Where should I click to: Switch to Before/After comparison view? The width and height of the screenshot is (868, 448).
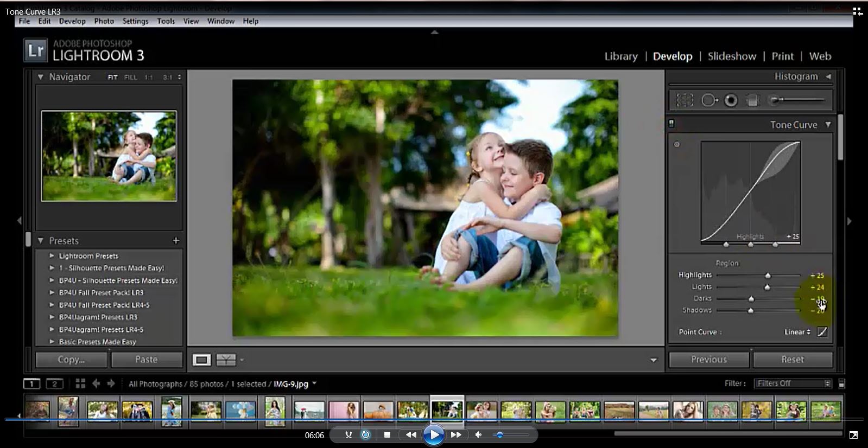(x=226, y=360)
